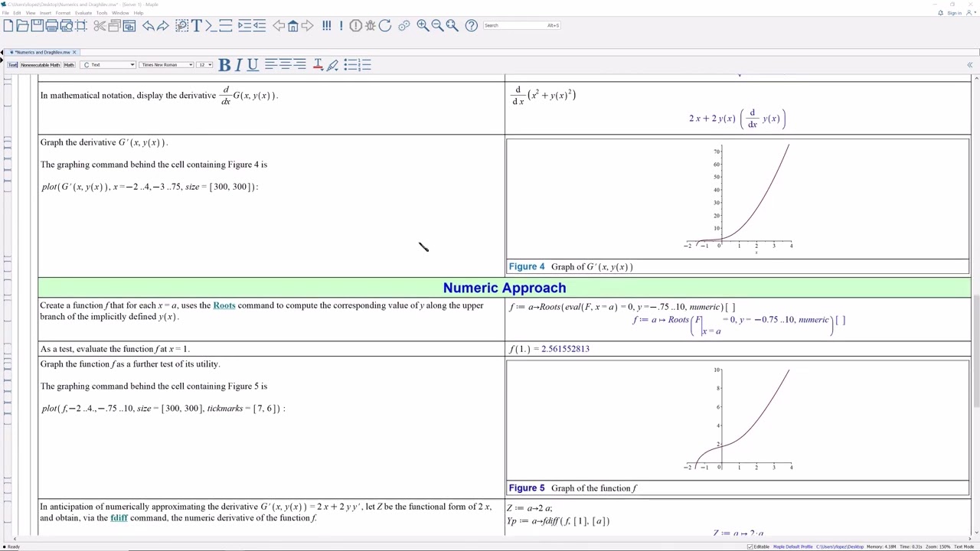Open the user account dropdown
Viewport: 980px width, 551px height.
pyautogui.click(x=971, y=13)
